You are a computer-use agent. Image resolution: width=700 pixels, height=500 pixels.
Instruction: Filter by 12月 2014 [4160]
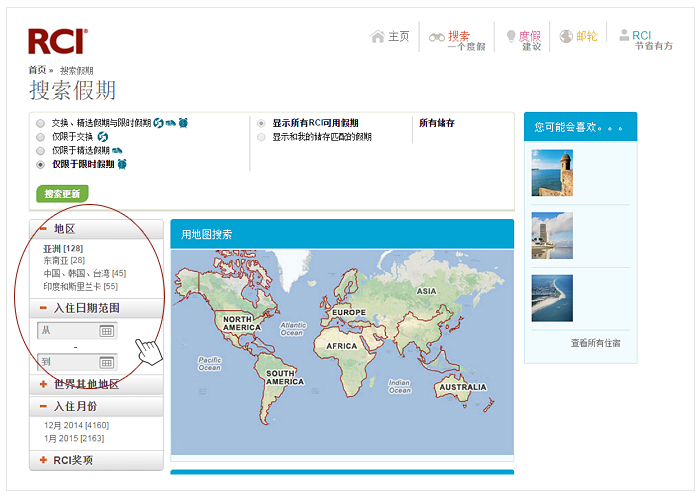pos(76,425)
